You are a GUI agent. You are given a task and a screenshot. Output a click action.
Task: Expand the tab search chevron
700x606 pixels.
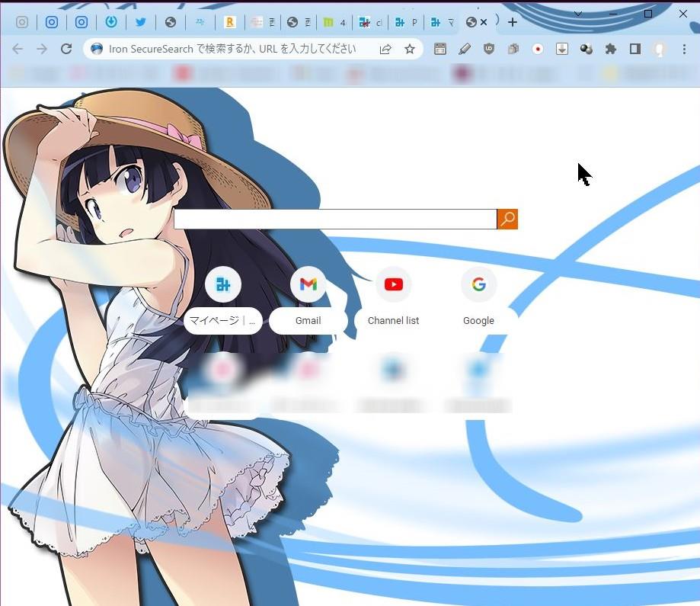tap(578, 14)
